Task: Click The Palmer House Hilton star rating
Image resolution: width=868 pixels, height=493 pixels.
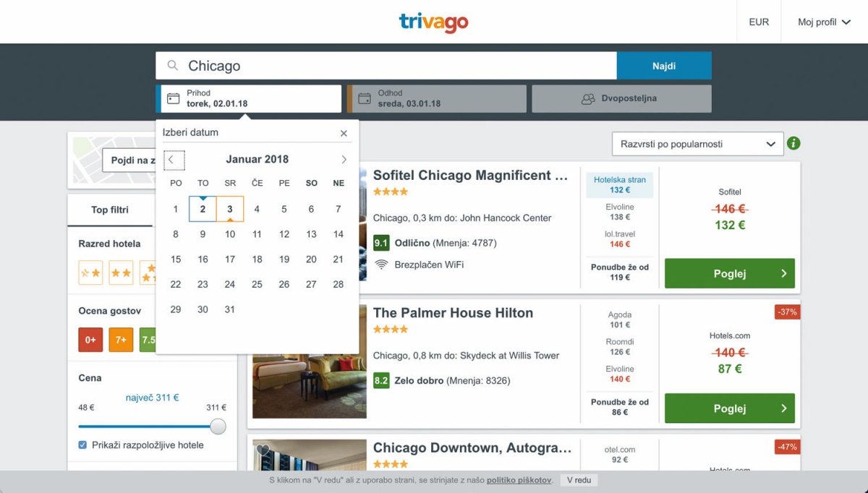Action: coord(391,329)
